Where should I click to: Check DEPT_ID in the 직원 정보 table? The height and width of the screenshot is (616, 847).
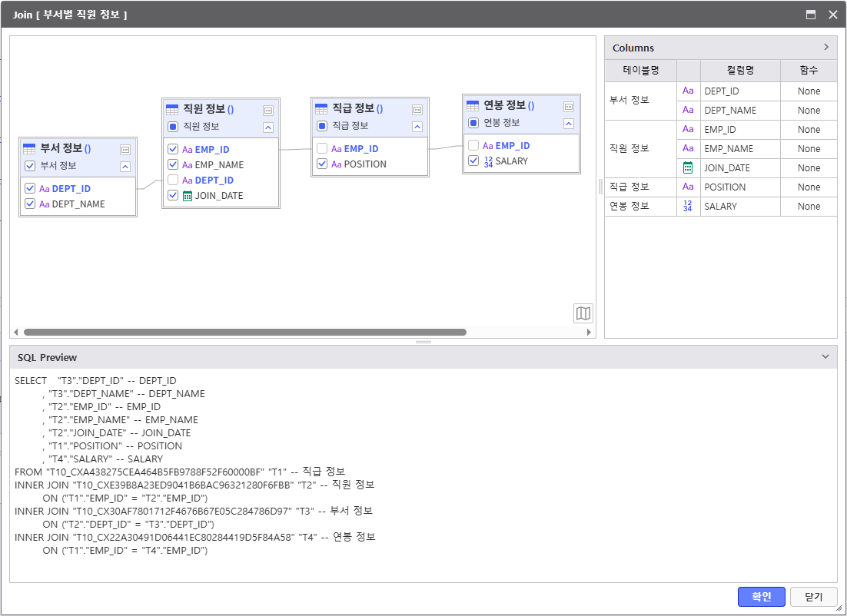[x=173, y=180]
